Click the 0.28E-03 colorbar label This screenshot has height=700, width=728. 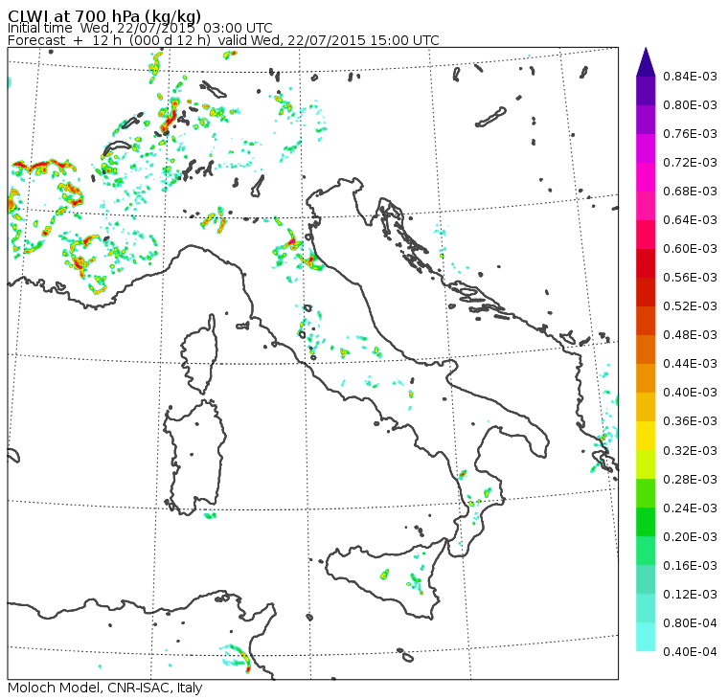tap(690, 480)
